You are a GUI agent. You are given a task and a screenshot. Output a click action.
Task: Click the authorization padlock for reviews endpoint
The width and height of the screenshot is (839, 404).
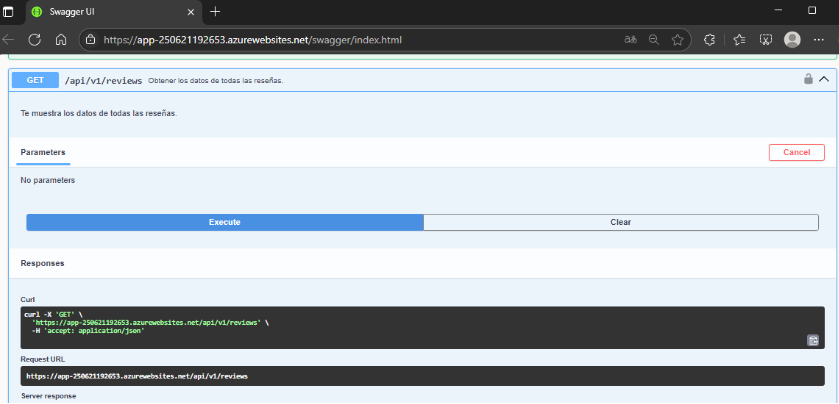tap(808, 79)
